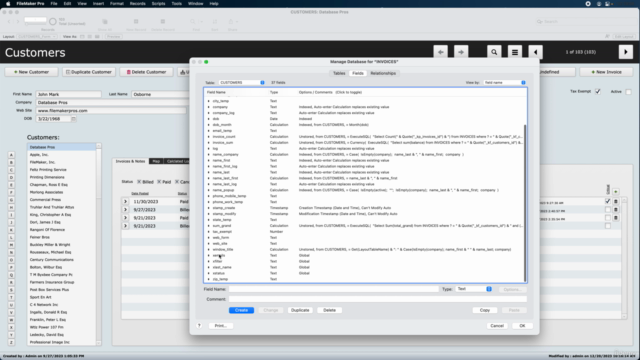640x360 pixels.
Task: Click the Print... button
Action: point(220,326)
